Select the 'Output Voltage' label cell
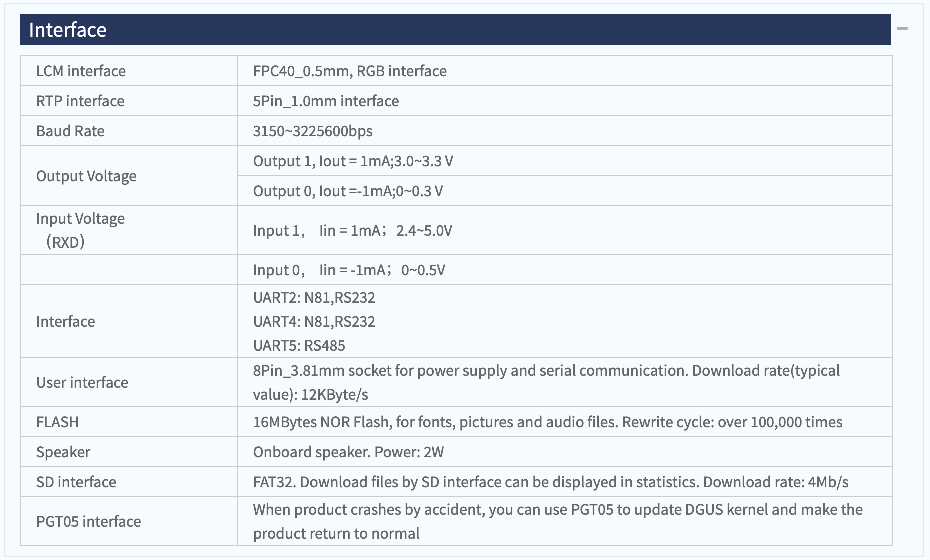This screenshot has width=930, height=560. point(129,176)
